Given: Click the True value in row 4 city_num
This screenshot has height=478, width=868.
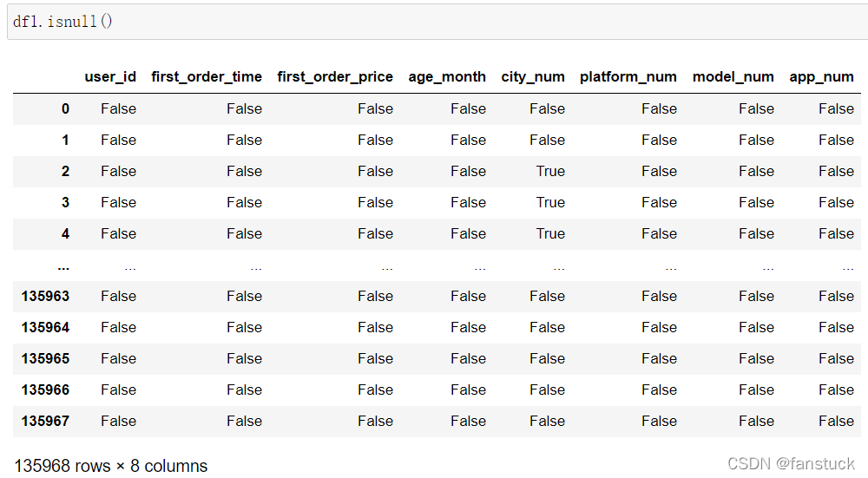Looking at the screenshot, I should pos(550,234).
